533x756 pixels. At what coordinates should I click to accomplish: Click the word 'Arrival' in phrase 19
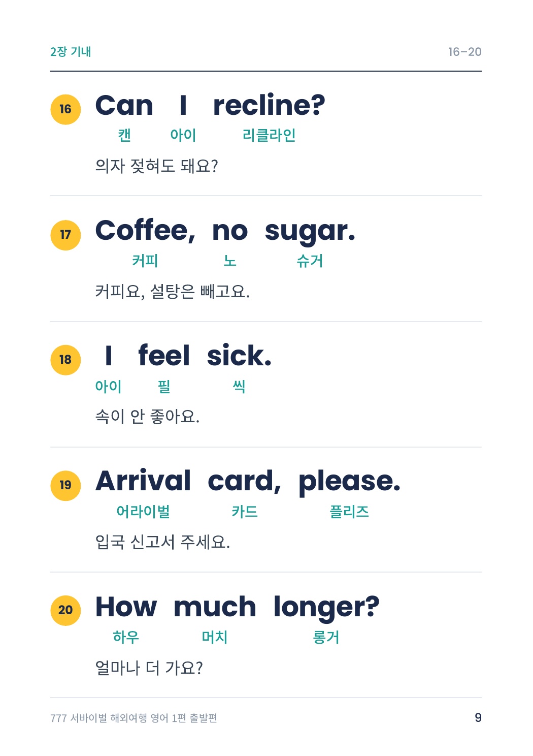143,481
